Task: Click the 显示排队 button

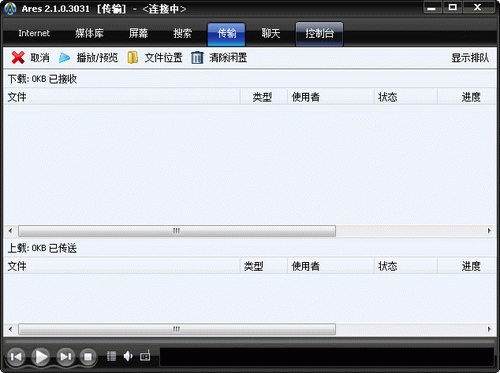Action: point(470,58)
